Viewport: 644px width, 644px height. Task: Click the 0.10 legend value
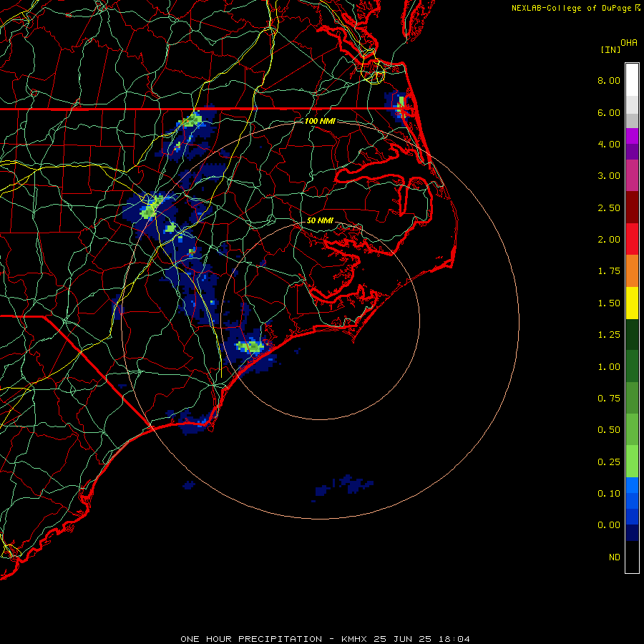[609, 494]
